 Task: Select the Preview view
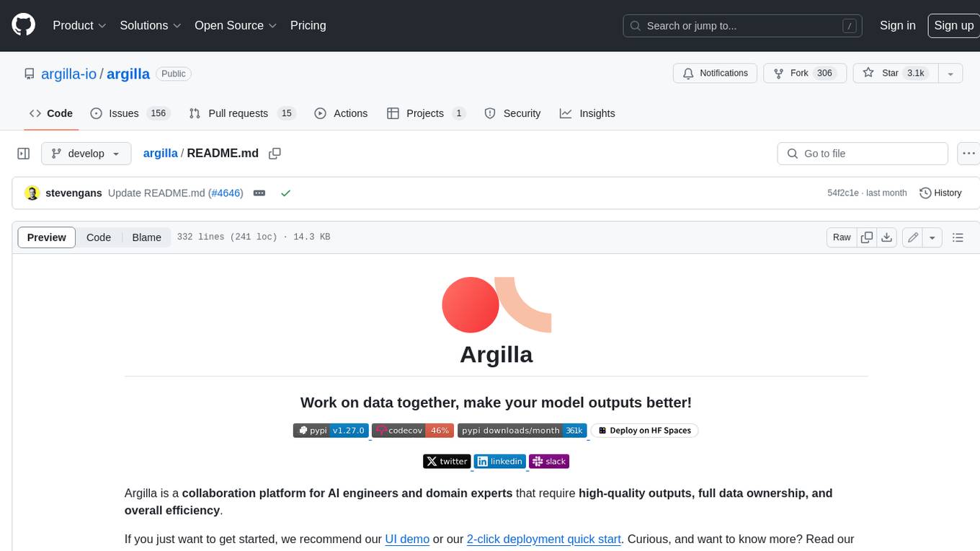[47, 237]
